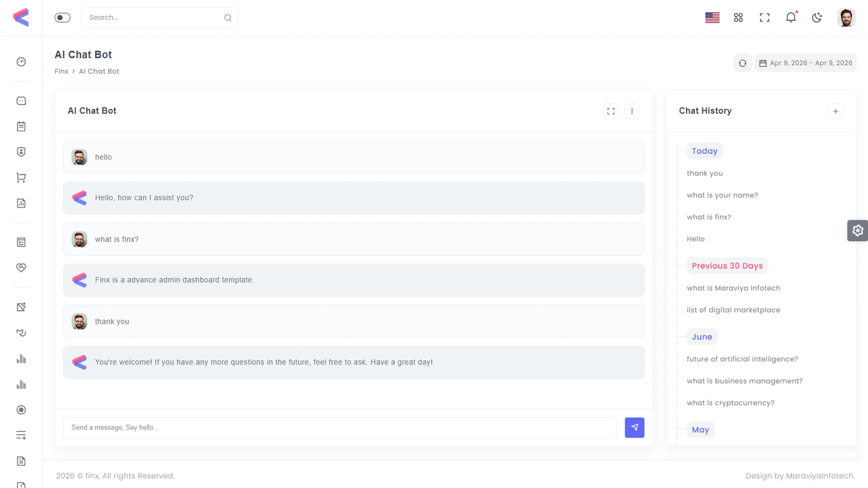The height and width of the screenshot is (488, 868).
Task: Click the message input field
Action: click(x=340, y=427)
